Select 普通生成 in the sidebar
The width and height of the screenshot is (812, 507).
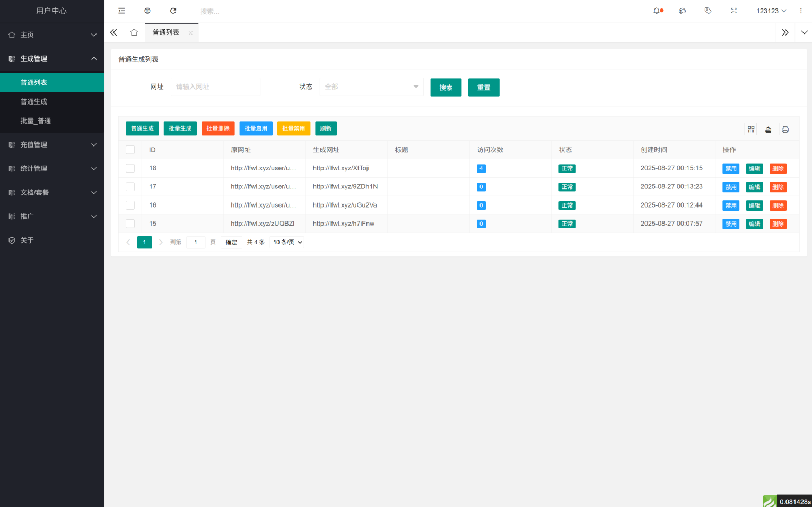pyautogui.click(x=34, y=101)
